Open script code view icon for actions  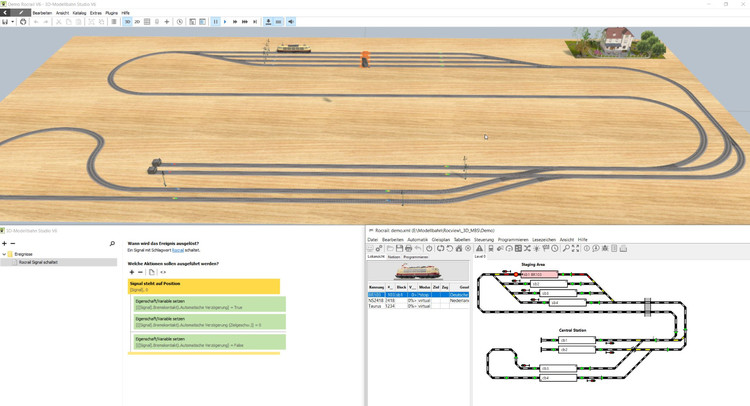click(163, 272)
